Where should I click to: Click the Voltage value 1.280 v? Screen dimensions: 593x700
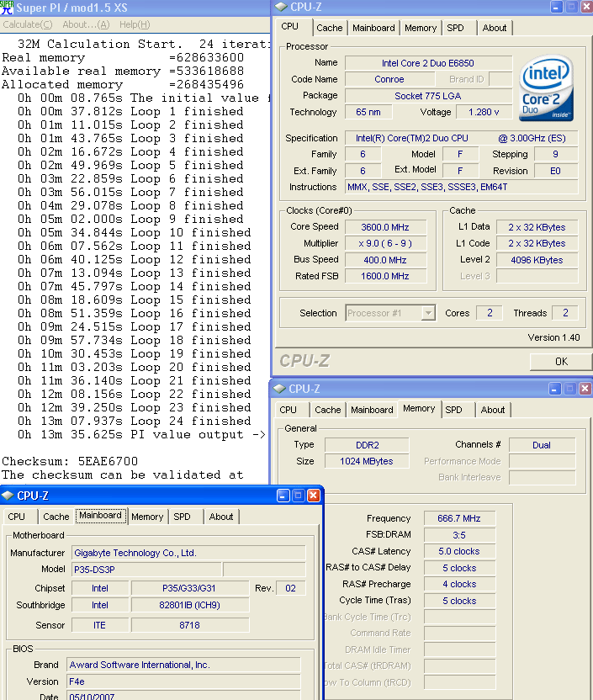[x=484, y=112]
